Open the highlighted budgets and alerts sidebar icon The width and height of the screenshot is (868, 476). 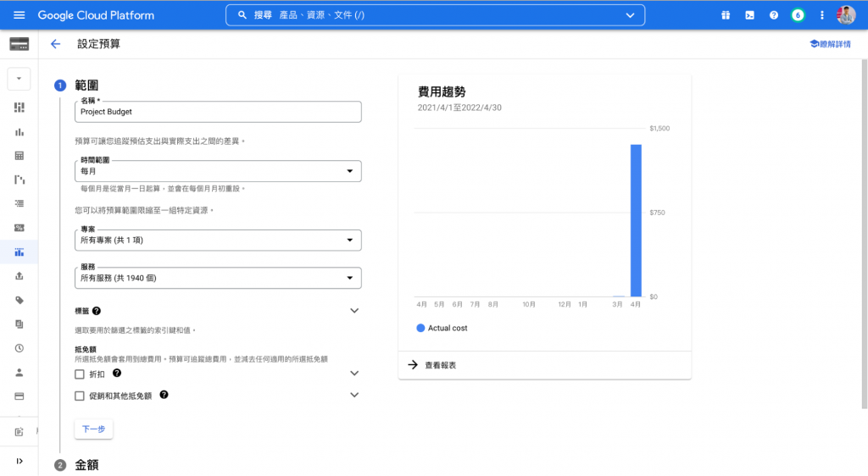click(x=19, y=252)
